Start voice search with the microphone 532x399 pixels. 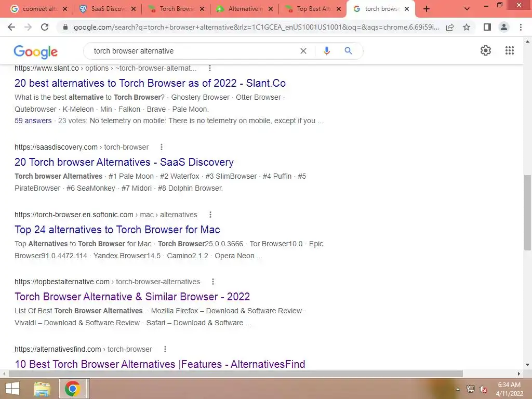click(x=326, y=51)
